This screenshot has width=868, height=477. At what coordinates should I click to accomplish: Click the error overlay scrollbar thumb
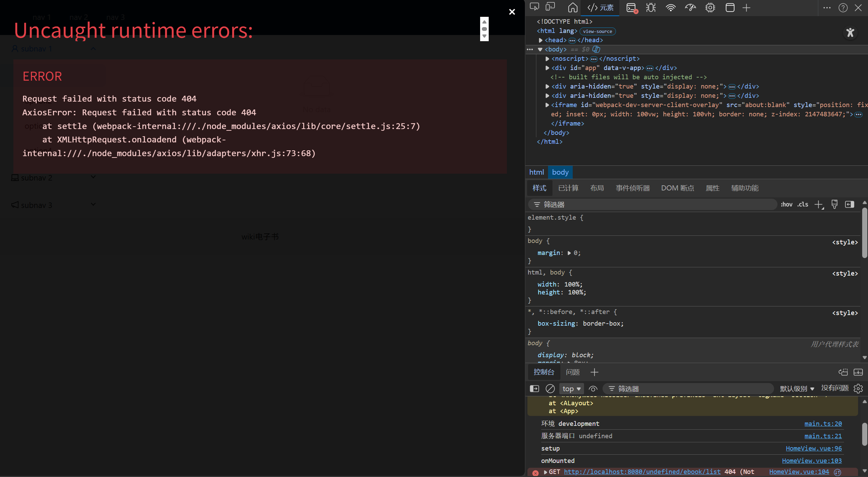point(484,29)
